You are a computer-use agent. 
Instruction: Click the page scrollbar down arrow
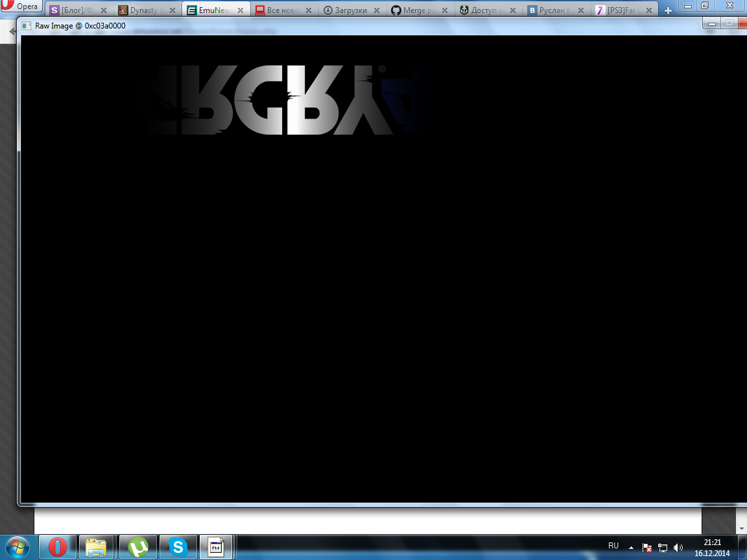click(741, 529)
